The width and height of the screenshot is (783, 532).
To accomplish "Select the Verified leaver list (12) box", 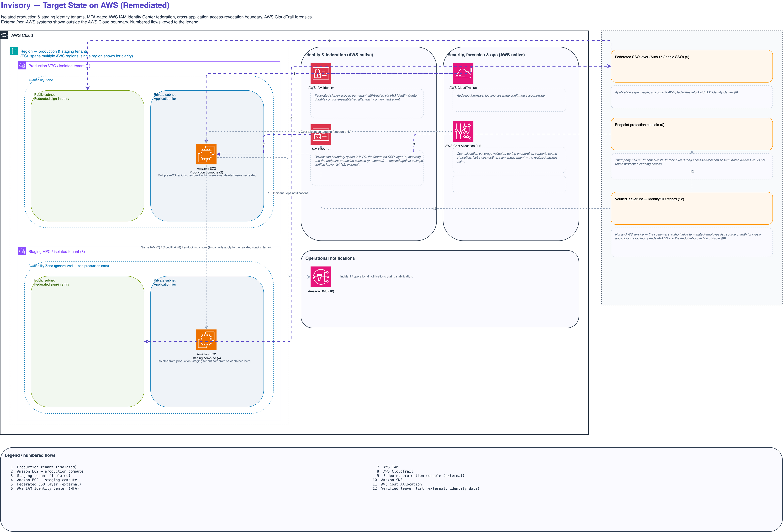I will [x=692, y=208].
